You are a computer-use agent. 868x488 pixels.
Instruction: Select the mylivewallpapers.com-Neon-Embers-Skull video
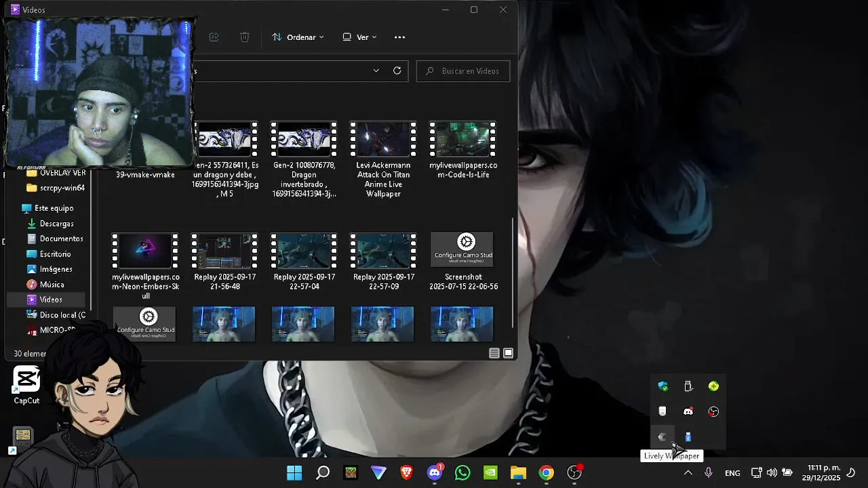coord(145,266)
